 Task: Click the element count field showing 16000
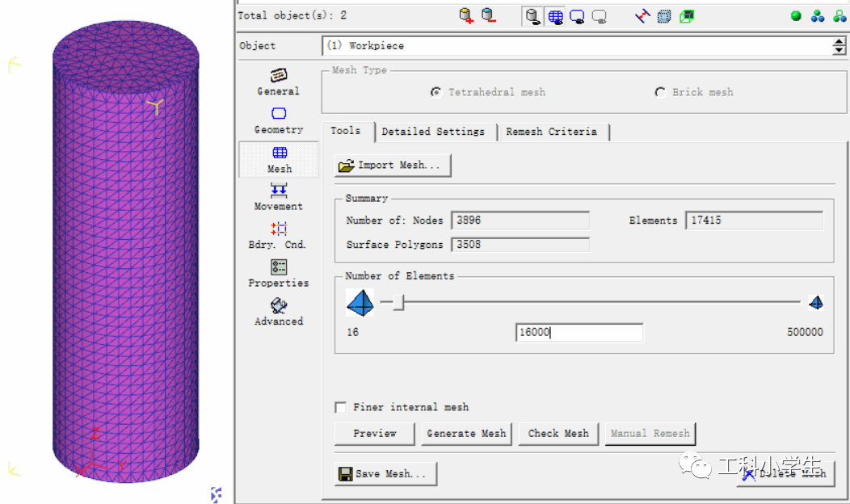point(579,332)
